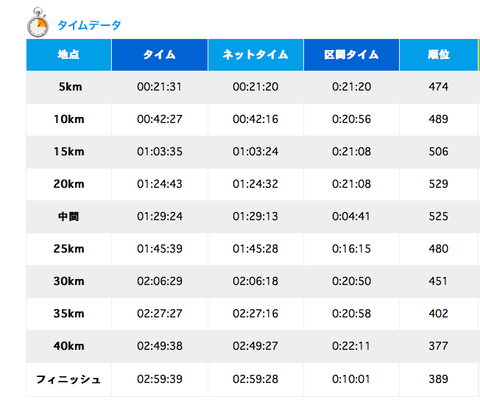The height and width of the screenshot is (408, 480).
Task: Select the タイム column header
Action: click(159, 55)
